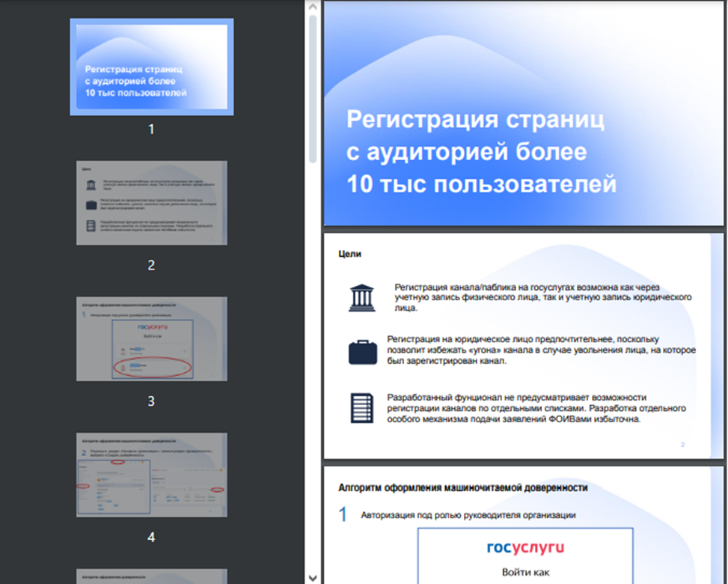728x584 pixels.
Task: Click the "Войти как" text on the login form
Action: [525, 573]
